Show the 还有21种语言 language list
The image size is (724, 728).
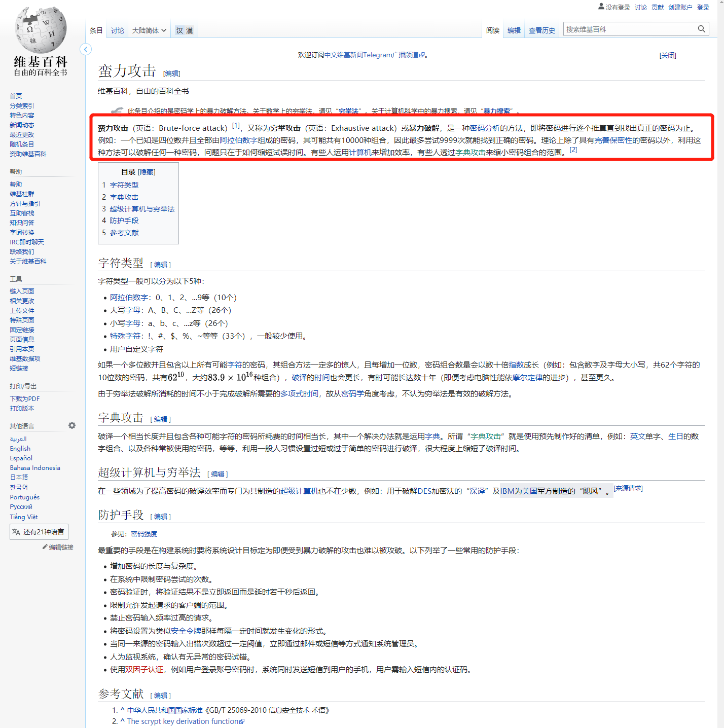coord(39,532)
